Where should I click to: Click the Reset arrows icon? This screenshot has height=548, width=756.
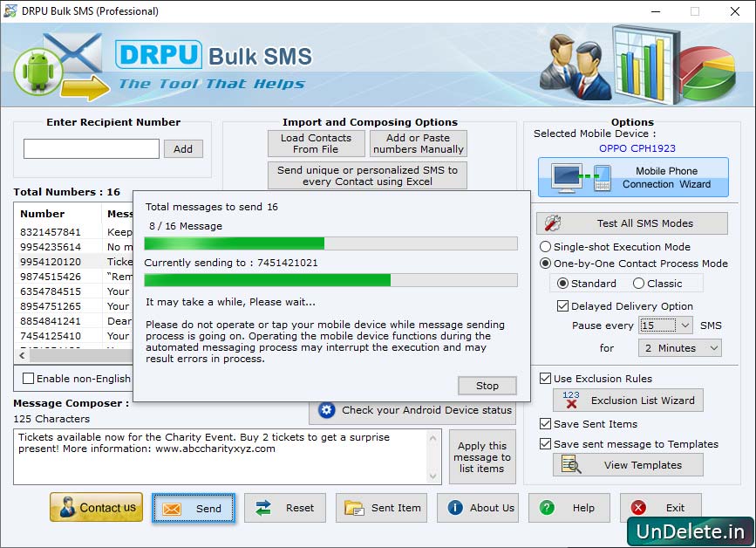(x=263, y=508)
